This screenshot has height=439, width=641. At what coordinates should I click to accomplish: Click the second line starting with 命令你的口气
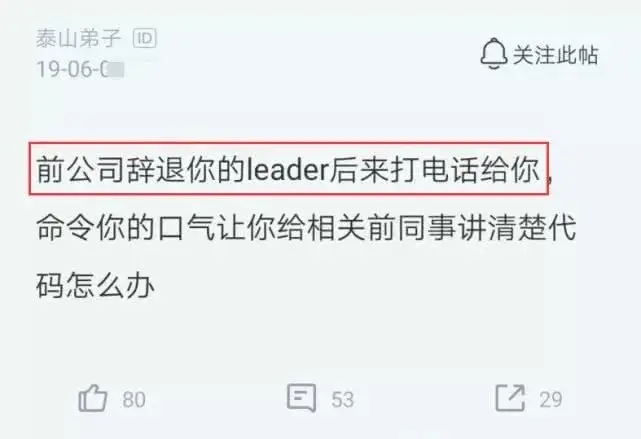pyautogui.click(x=307, y=227)
